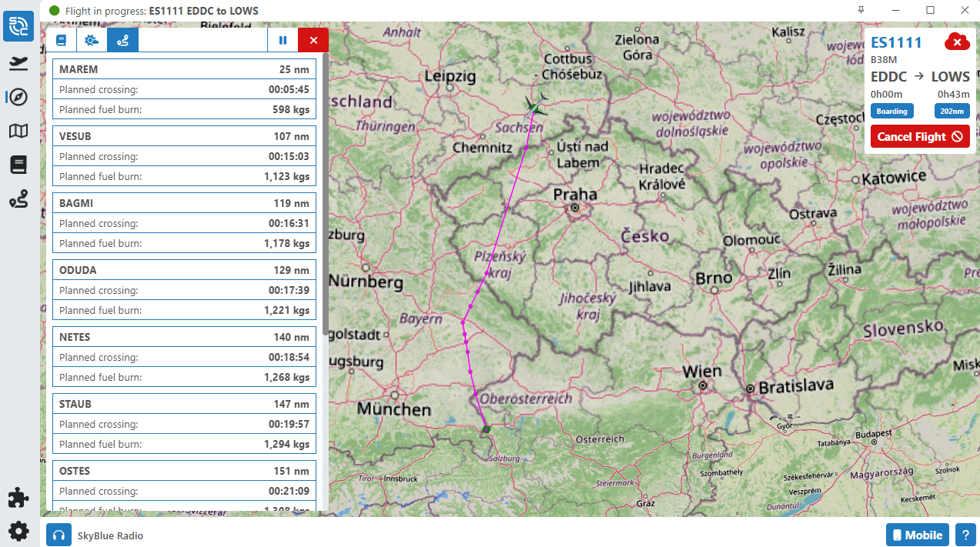Image resolution: width=980 pixels, height=547 pixels.
Task: Open the folded map icon in sidebar
Action: (x=18, y=132)
